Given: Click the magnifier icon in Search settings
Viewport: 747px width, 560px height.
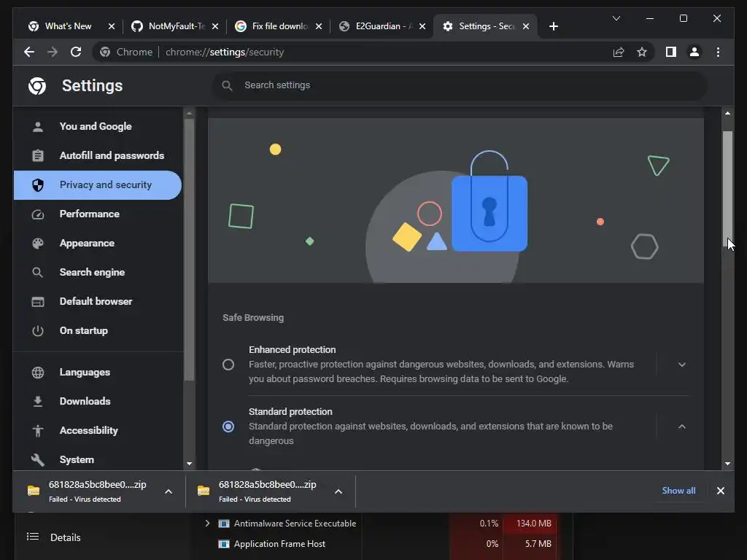Looking at the screenshot, I should (228, 86).
